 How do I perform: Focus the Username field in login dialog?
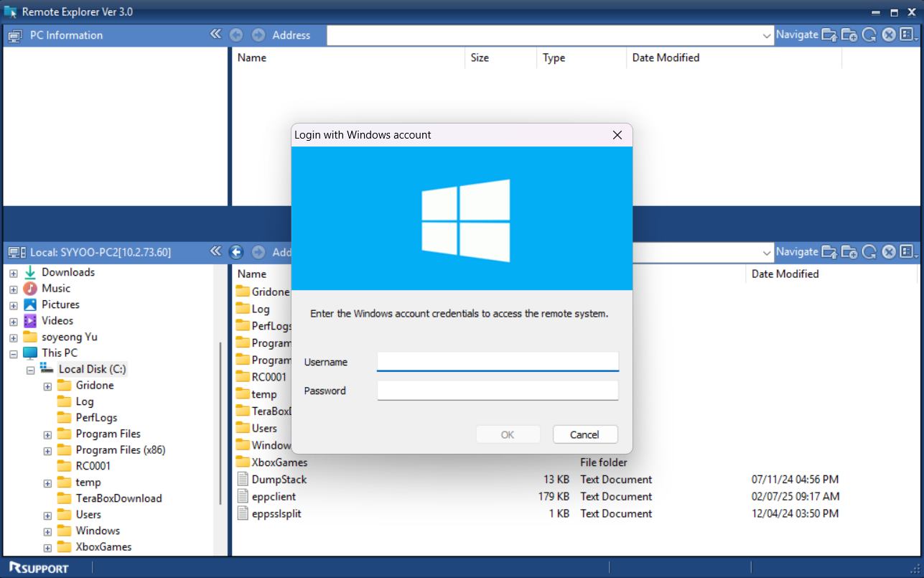tap(498, 361)
